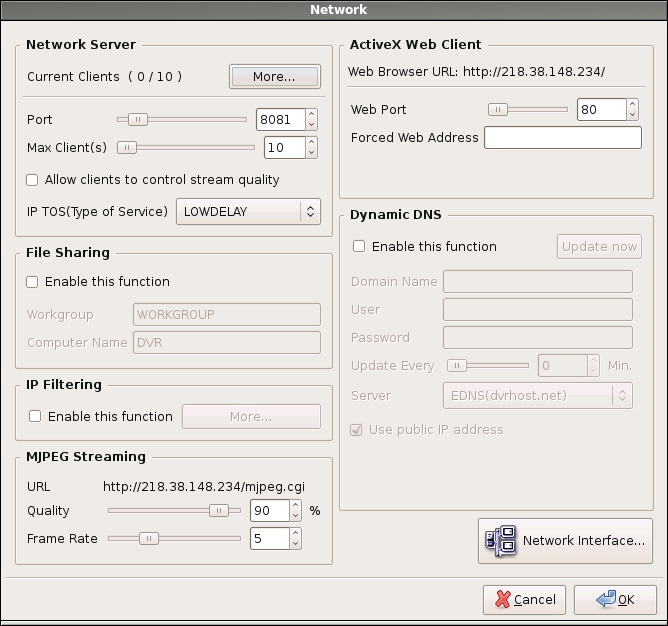Enable the Dynamic DNS function checkbox
This screenshot has width=668, height=626.
tap(359, 246)
